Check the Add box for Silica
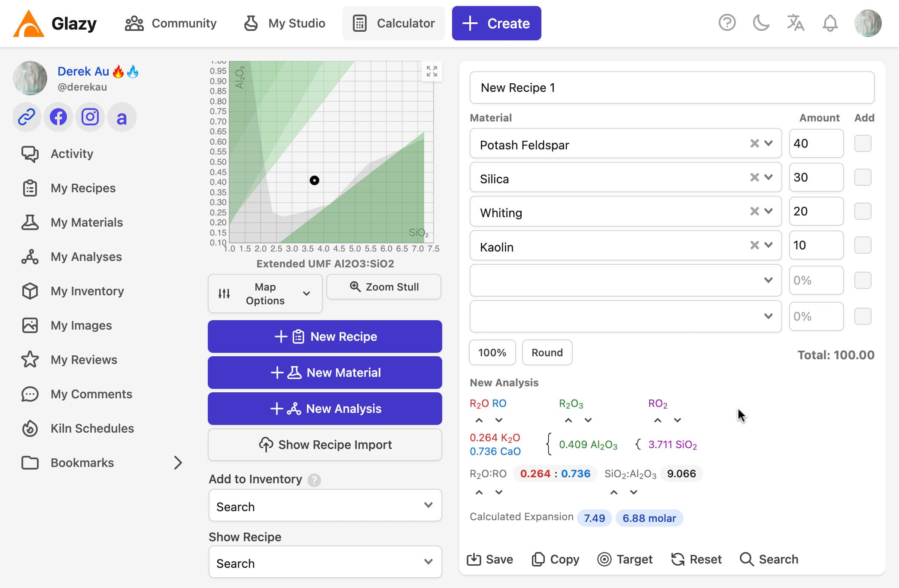 pyautogui.click(x=863, y=177)
